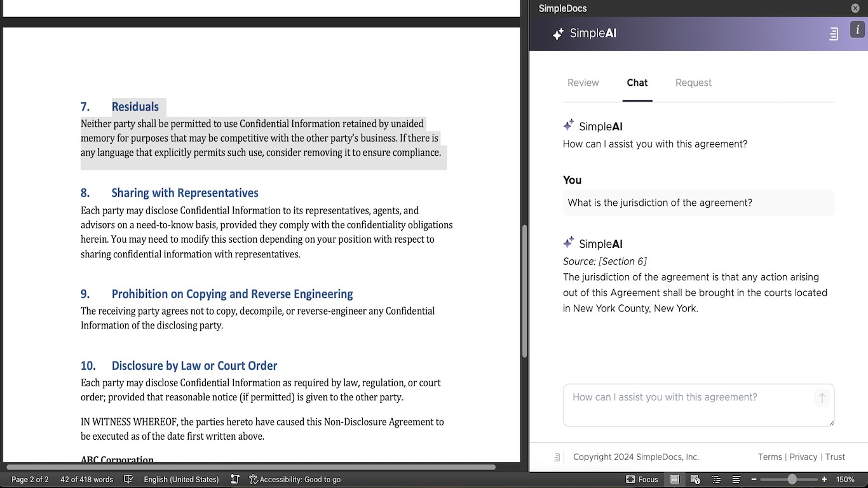Switch to Draft view
868x488 pixels.
[736, 479]
